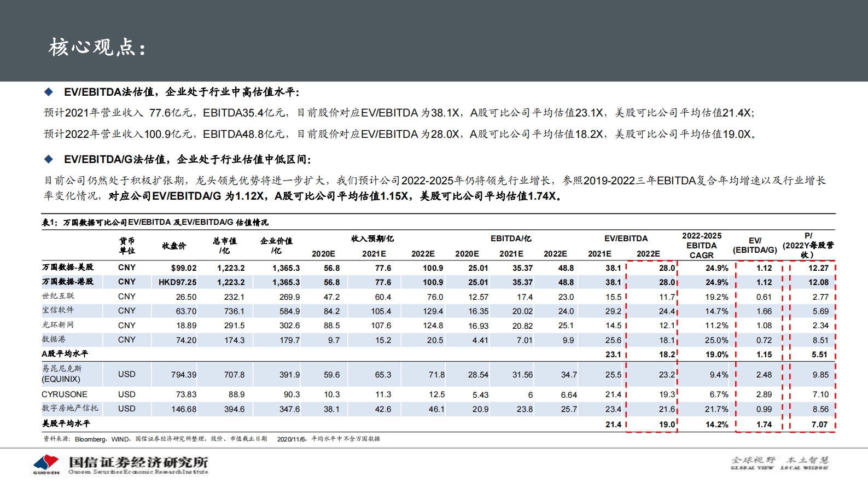Select heading "EV/EBITDA法估值，企业处于行业中高估值水平"

182,92
